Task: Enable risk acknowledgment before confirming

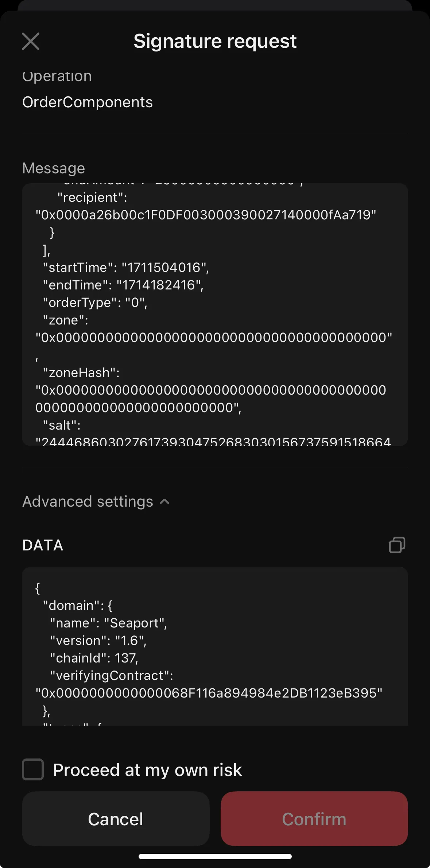Action: pyautogui.click(x=33, y=769)
